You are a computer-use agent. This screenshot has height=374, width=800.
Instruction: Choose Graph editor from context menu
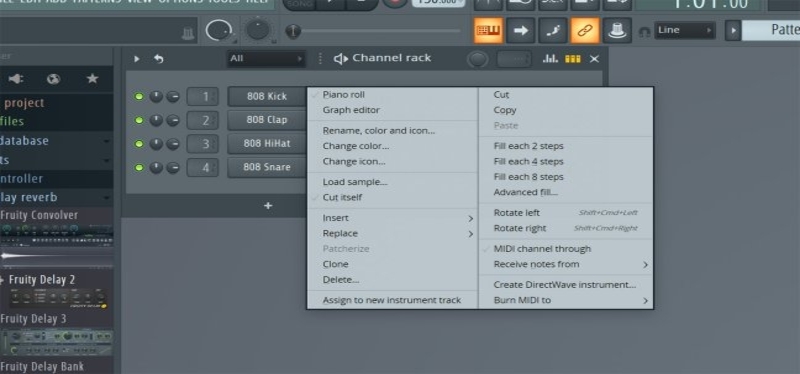(351, 110)
